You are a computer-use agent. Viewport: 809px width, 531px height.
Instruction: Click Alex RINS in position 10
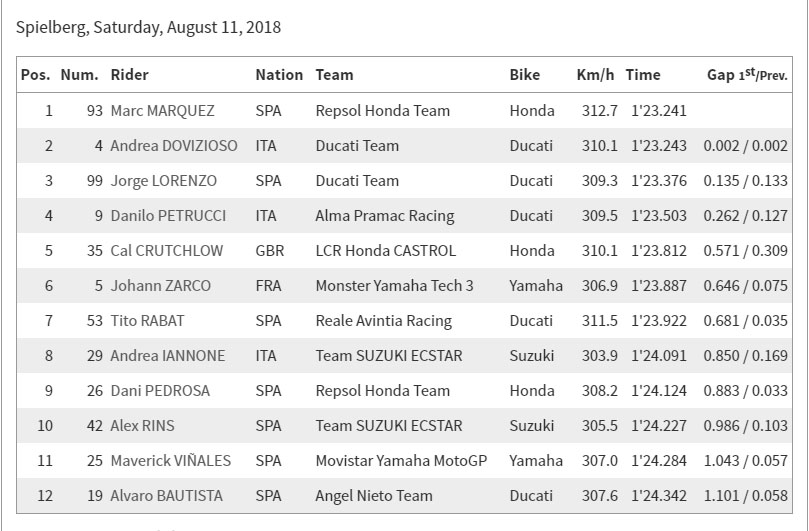[x=142, y=426]
